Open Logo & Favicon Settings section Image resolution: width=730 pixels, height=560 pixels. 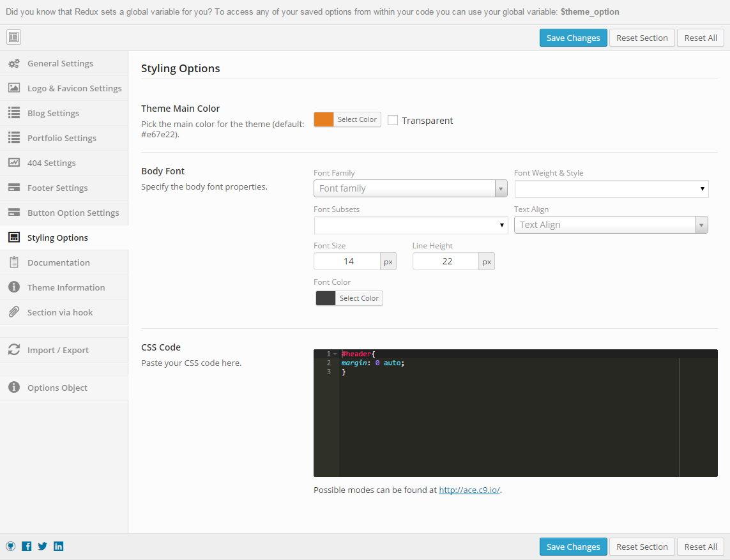coord(64,88)
